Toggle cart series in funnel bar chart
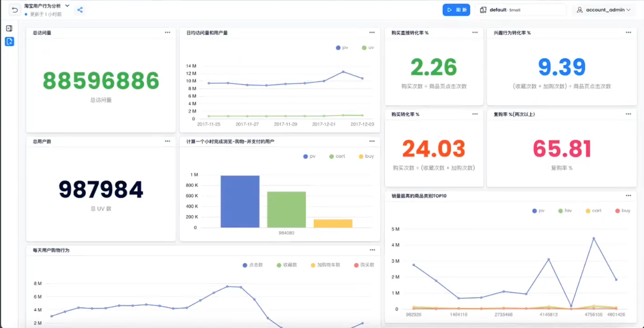Image resolution: width=644 pixels, height=328 pixels. tap(337, 156)
